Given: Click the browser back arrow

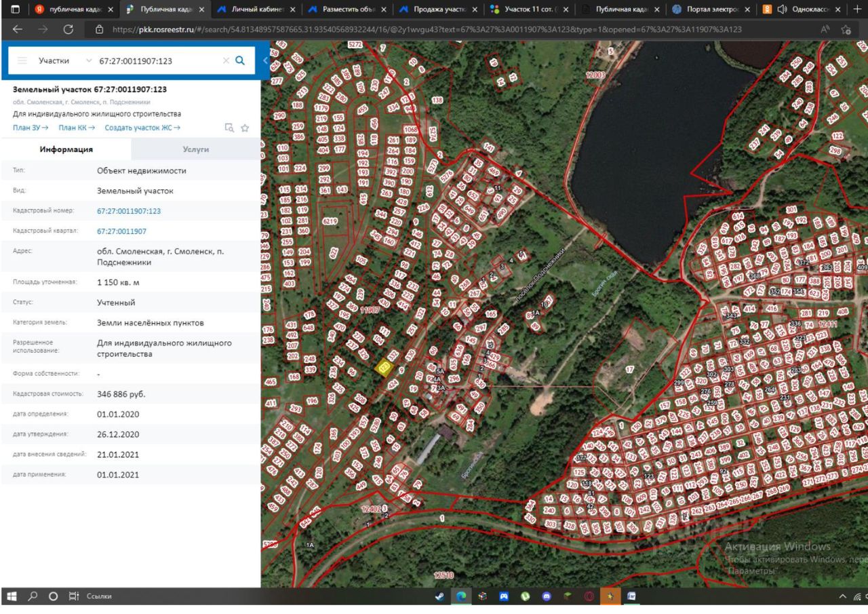Looking at the screenshot, I should tap(17, 29).
